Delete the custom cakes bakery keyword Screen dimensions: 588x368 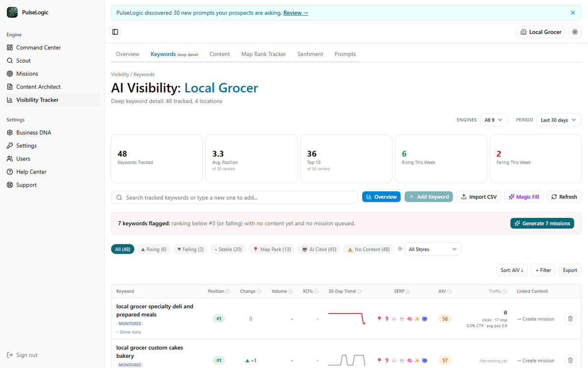[570, 361]
